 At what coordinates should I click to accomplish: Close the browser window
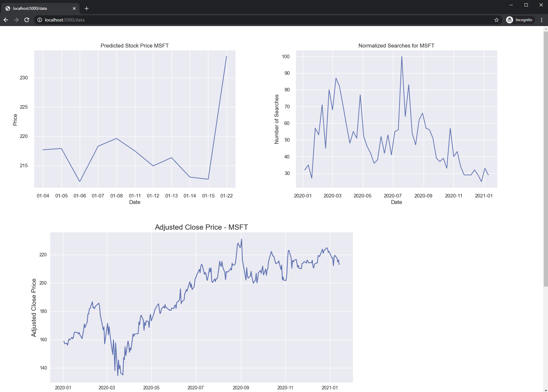[x=541, y=5]
